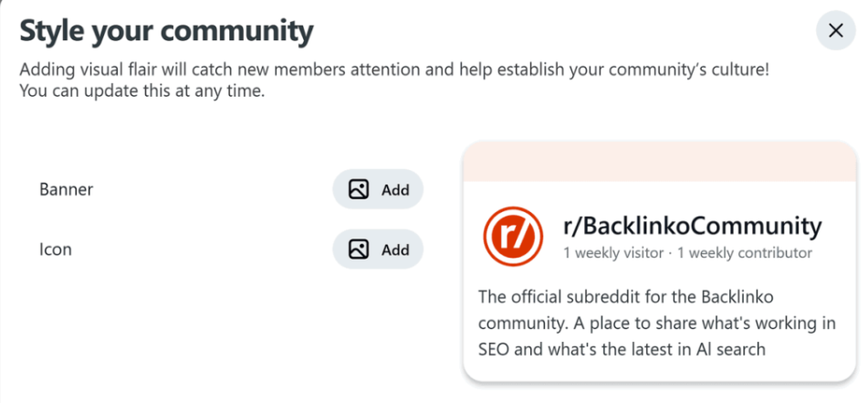Click the image icon in Banner's Add button
Screen dimensions: 868x403
359,190
